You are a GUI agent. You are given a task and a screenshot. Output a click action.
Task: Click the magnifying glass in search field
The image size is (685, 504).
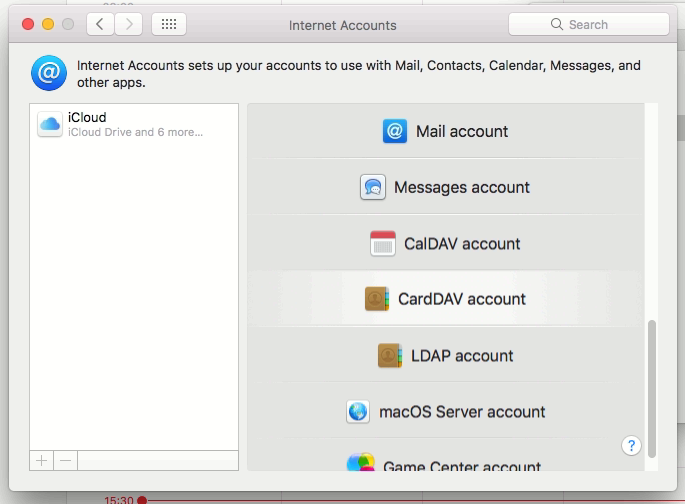(x=557, y=24)
